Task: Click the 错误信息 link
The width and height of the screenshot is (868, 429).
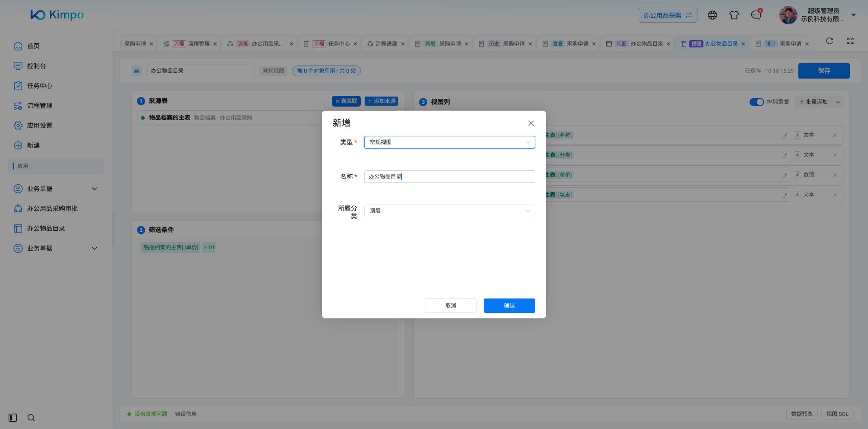Action: (186, 414)
